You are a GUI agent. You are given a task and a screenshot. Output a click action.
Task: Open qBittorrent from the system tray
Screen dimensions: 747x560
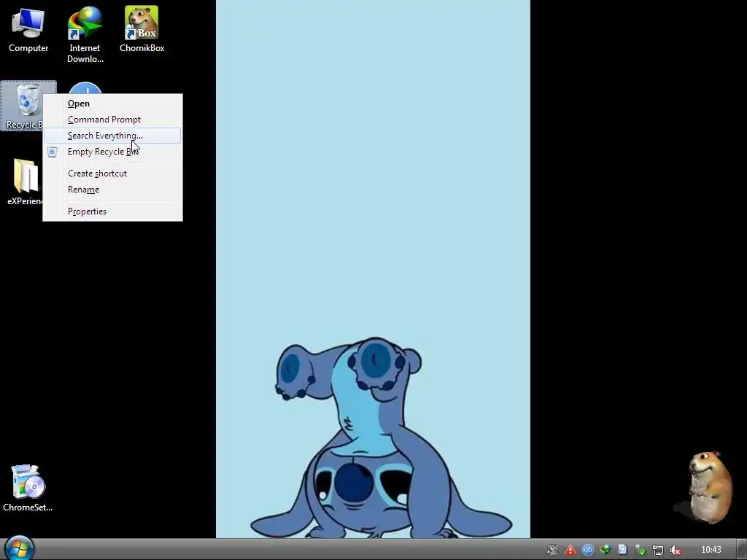click(587, 550)
